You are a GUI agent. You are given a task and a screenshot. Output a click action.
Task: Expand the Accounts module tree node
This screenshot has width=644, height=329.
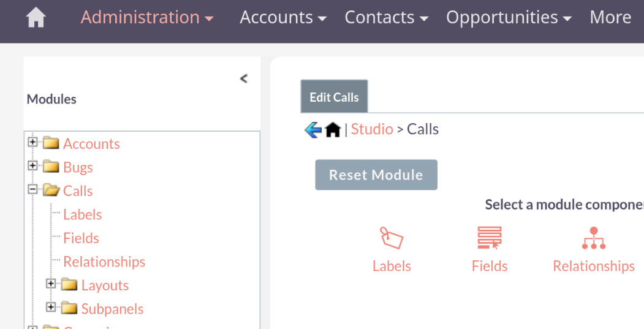point(32,142)
